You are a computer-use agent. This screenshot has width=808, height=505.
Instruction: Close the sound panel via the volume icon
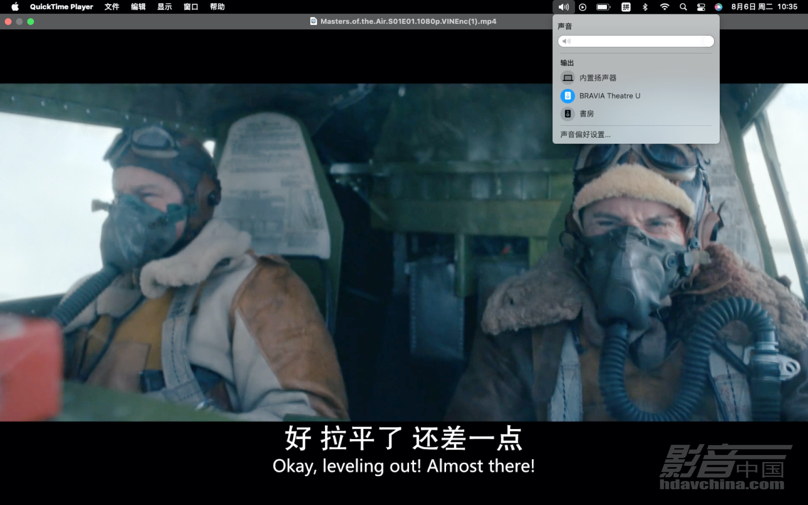[564, 7]
